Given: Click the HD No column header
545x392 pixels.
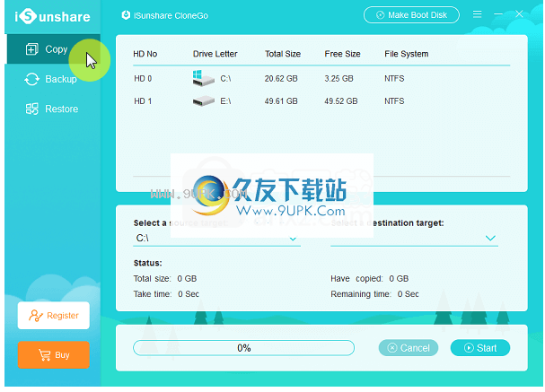Looking at the screenshot, I should pyautogui.click(x=145, y=54).
